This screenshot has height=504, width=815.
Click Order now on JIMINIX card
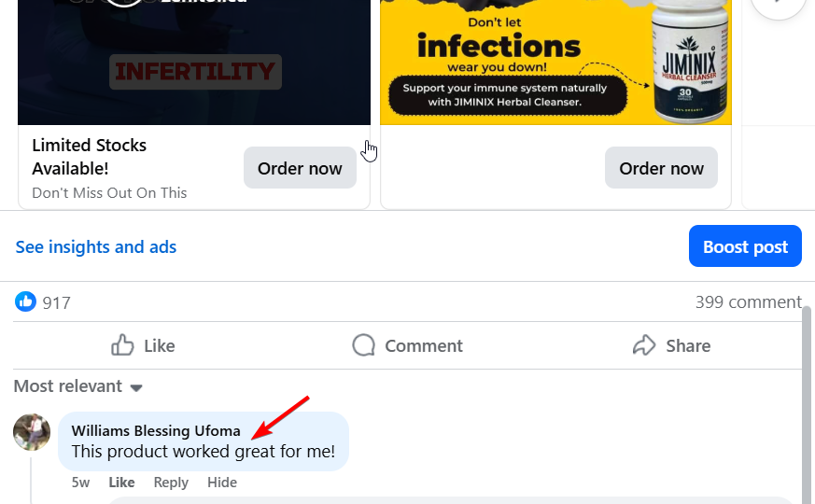coord(661,168)
